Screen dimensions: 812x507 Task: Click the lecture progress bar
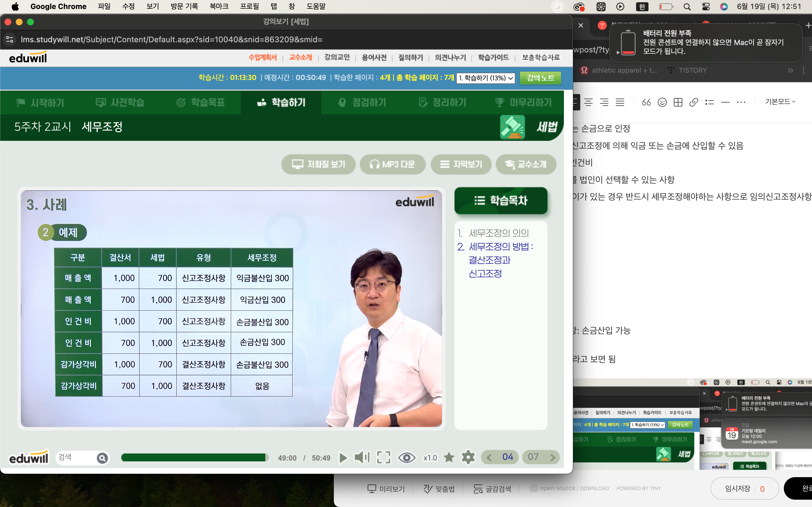(x=195, y=457)
